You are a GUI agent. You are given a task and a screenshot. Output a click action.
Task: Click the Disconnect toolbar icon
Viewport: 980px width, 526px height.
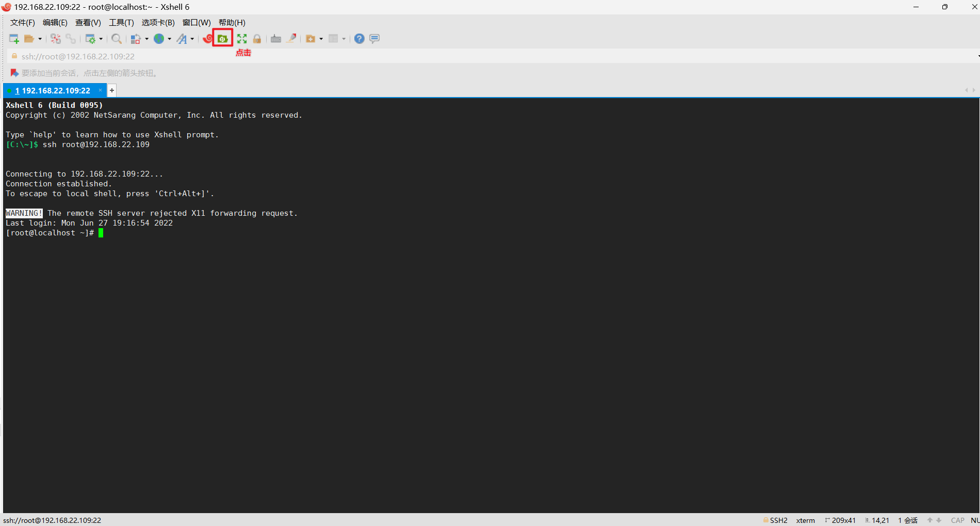pyautogui.click(x=55, y=39)
